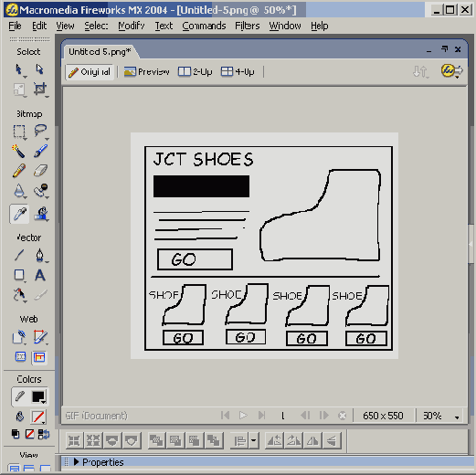Select the Paint Bucket tool
This screenshot has width=476, height=475.
click(x=40, y=214)
